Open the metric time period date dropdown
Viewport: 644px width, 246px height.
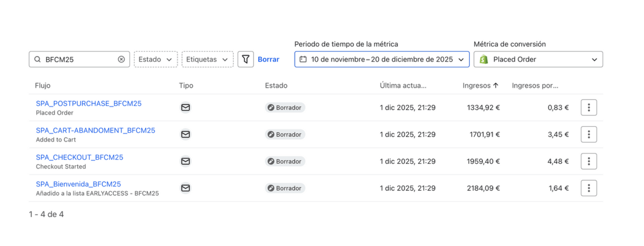click(x=382, y=59)
